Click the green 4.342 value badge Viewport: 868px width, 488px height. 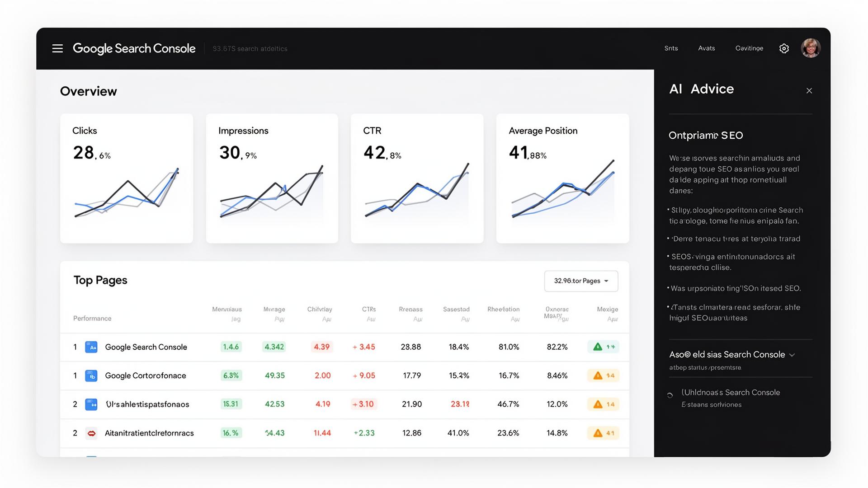(x=274, y=347)
